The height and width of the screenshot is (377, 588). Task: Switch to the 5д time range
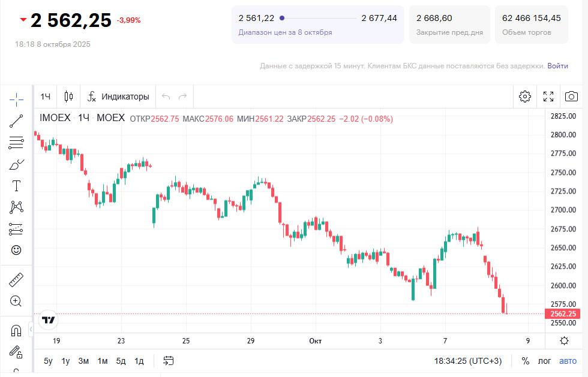(x=121, y=361)
